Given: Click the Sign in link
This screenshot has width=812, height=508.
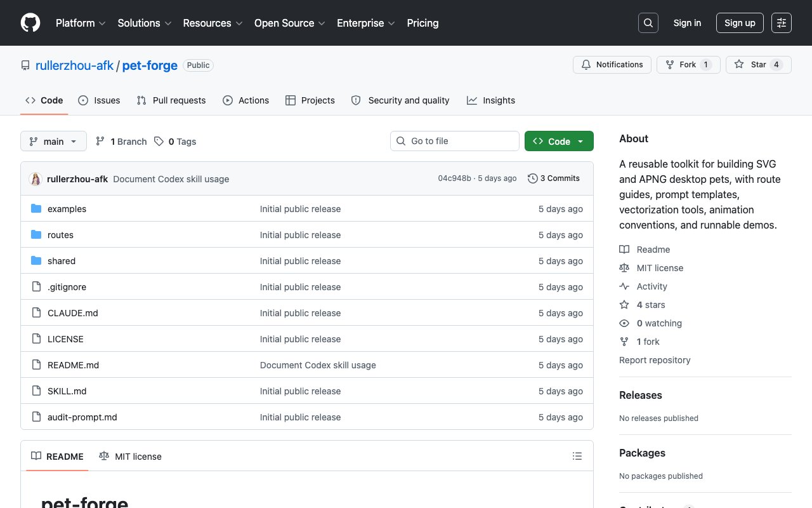Looking at the screenshot, I should [x=687, y=23].
